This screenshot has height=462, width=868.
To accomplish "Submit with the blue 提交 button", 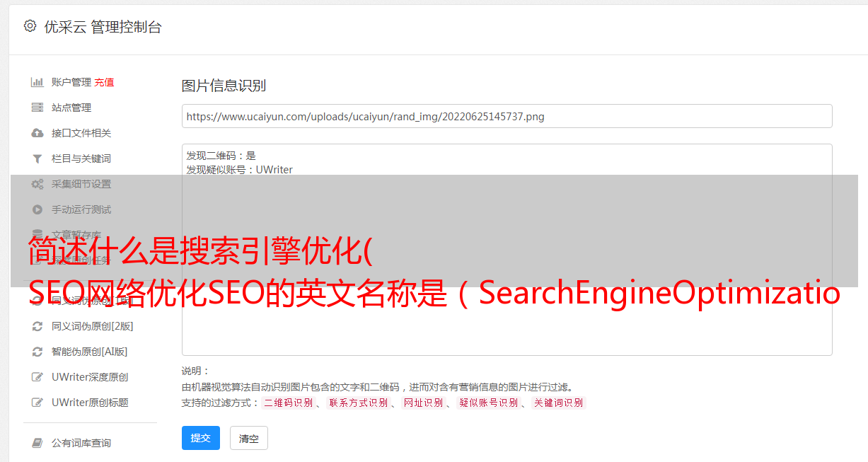I will 201,438.
